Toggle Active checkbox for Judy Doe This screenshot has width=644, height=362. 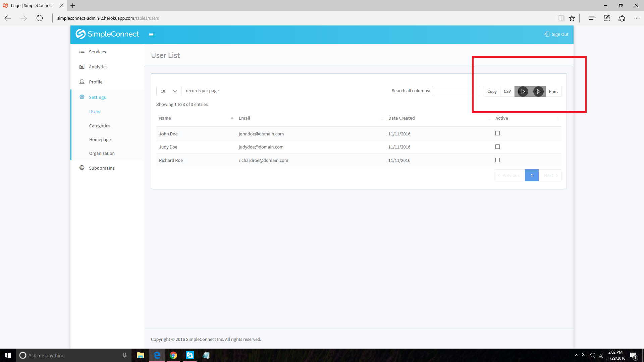[x=497, y=147]
